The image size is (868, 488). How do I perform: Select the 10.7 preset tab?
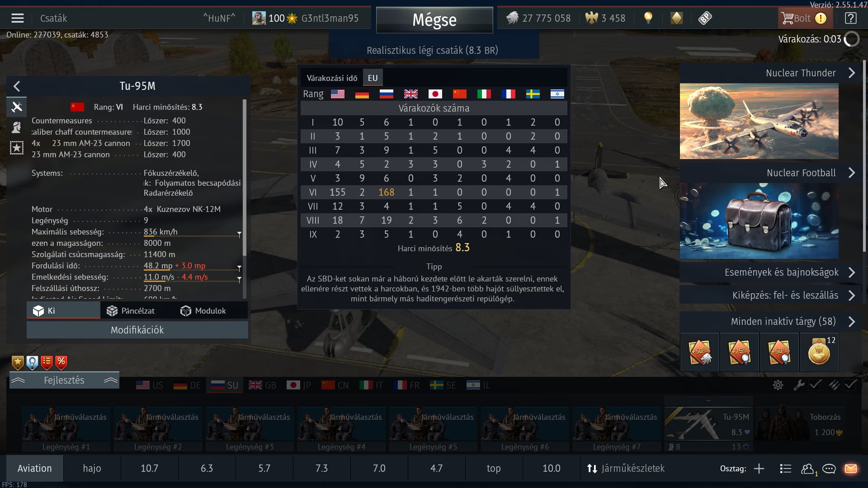click(x=149, y=469)
